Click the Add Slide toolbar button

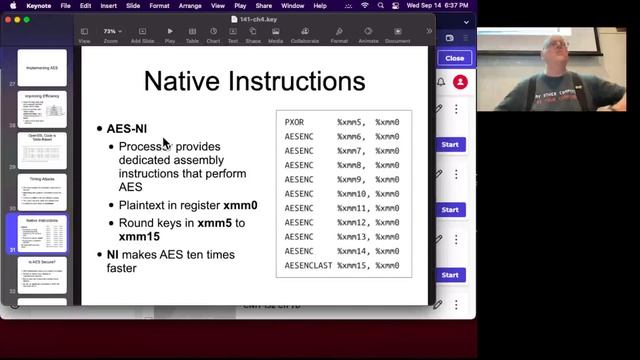(x=142, y=35)
